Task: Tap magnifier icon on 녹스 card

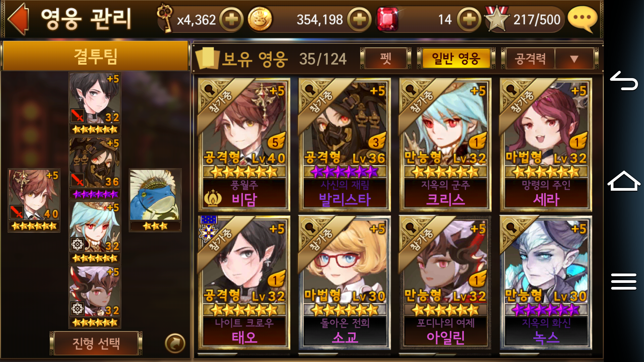Action: 512,228
